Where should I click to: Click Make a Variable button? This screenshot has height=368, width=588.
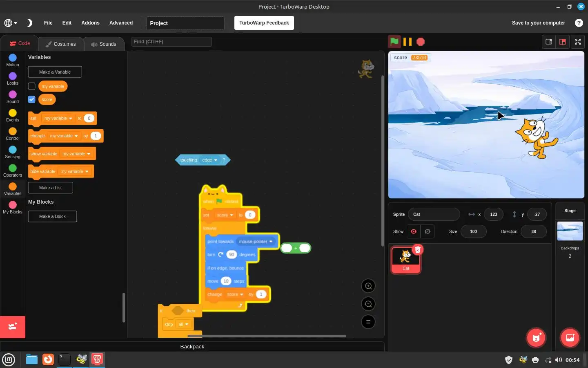coord(55,72)
